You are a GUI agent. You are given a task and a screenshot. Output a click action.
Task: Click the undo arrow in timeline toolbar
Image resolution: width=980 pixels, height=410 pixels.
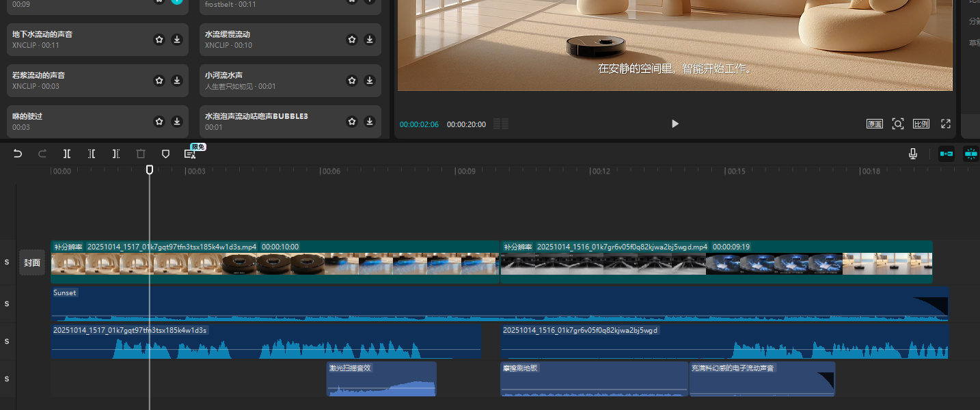(x=18, y=154)
